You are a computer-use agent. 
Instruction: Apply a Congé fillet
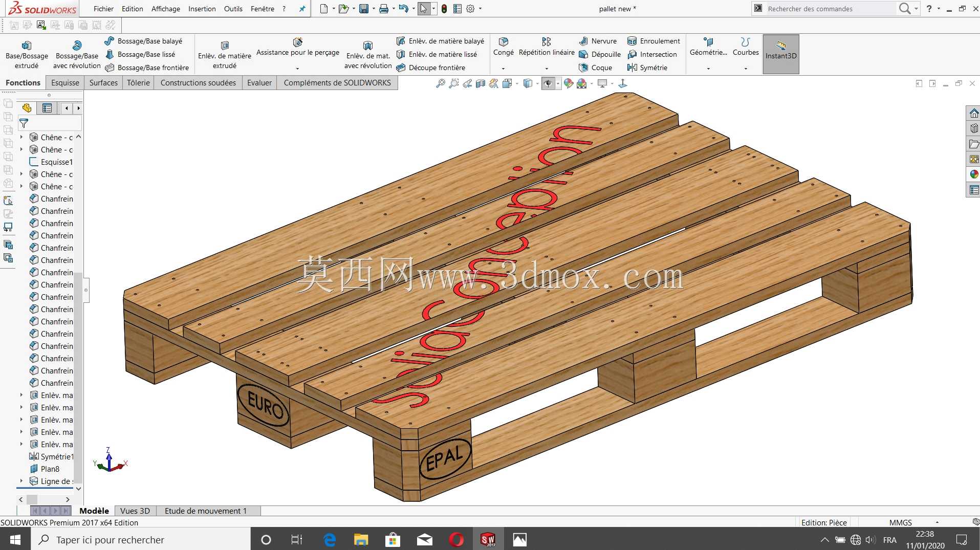tap(504, 47)
